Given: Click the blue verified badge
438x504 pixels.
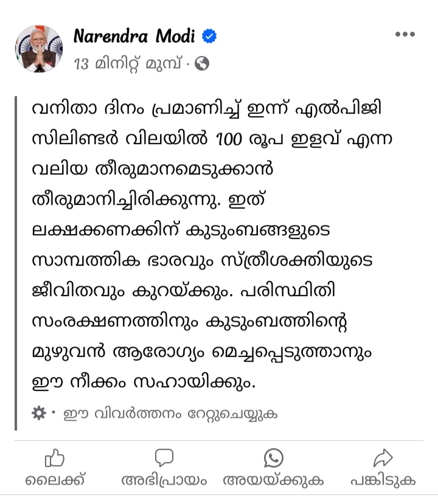Looking at the screenshot, I should point(210,36).
